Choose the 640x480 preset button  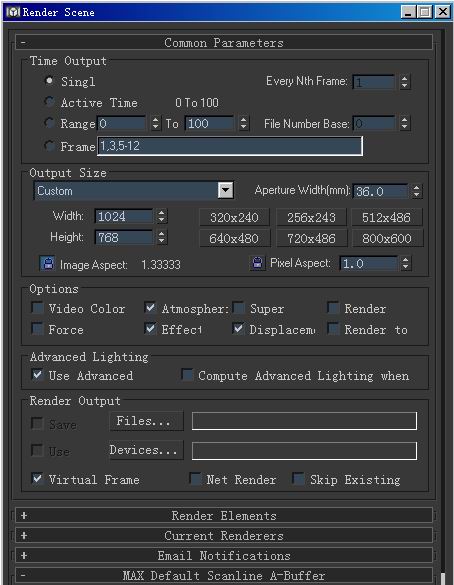pyautogui.click(x=234, y=238)
